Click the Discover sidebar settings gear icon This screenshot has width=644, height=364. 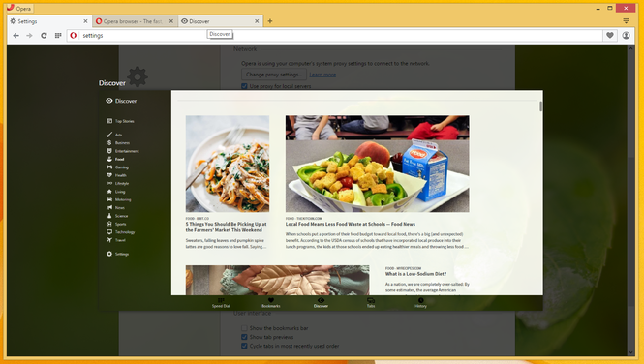pos(109,254)
